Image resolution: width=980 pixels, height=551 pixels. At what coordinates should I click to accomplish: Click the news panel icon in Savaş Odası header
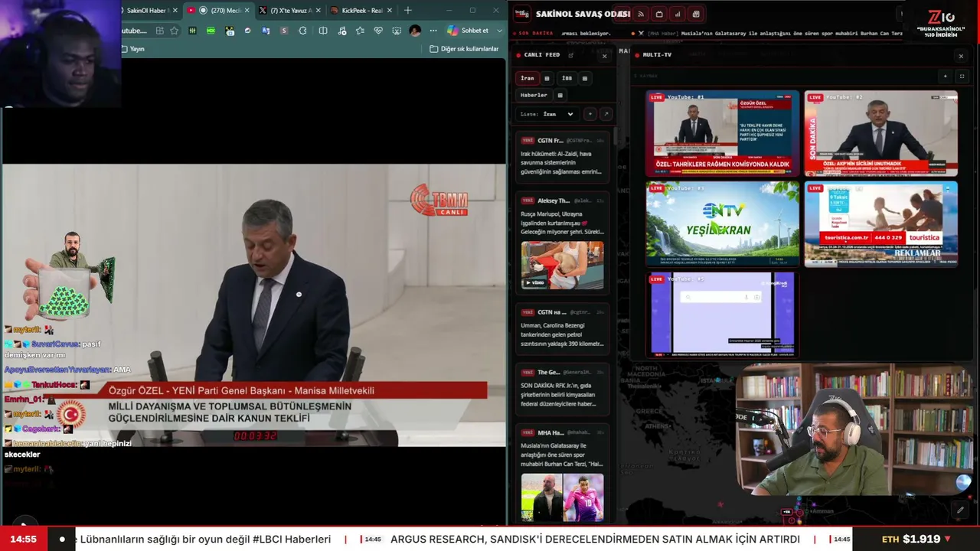point(696,14)
